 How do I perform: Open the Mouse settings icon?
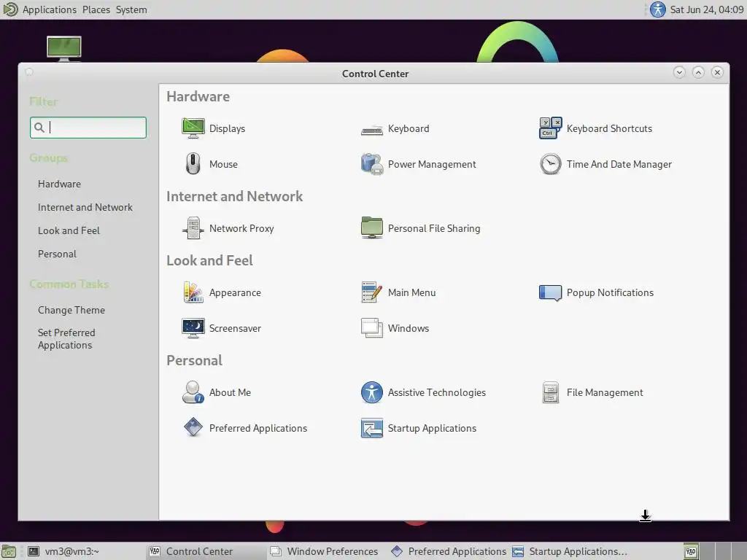(193, 164)
